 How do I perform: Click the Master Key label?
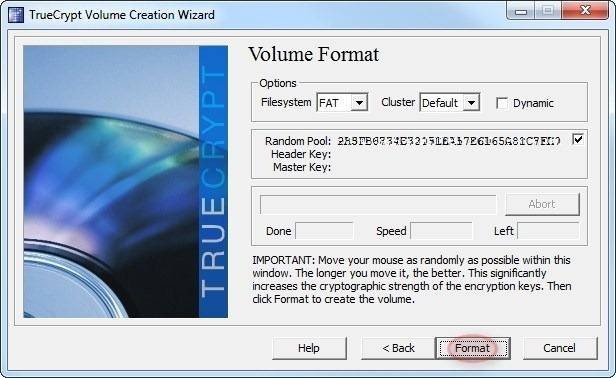302,167
